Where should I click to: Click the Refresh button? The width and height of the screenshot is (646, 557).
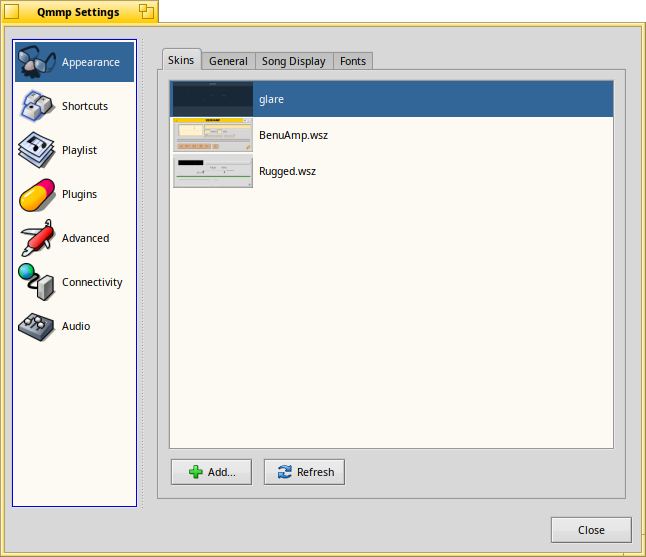(304, 472)
